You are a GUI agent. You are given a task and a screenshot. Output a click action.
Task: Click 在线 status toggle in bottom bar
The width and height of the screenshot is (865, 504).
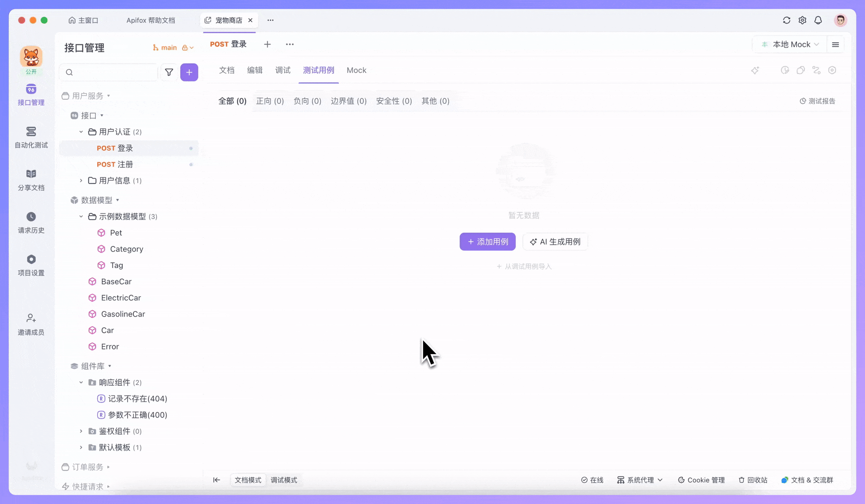(x=592, y=480)
